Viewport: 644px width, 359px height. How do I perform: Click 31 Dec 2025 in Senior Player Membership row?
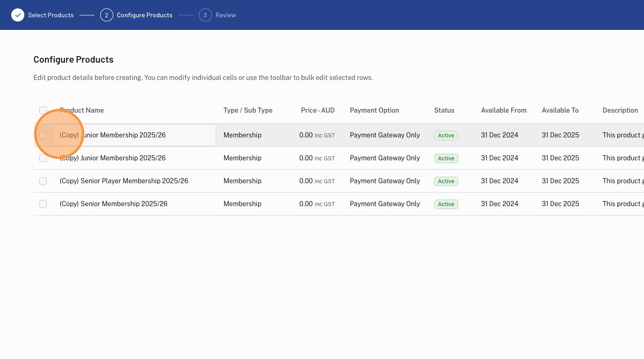pyautogui.click(x=561, y=181)
